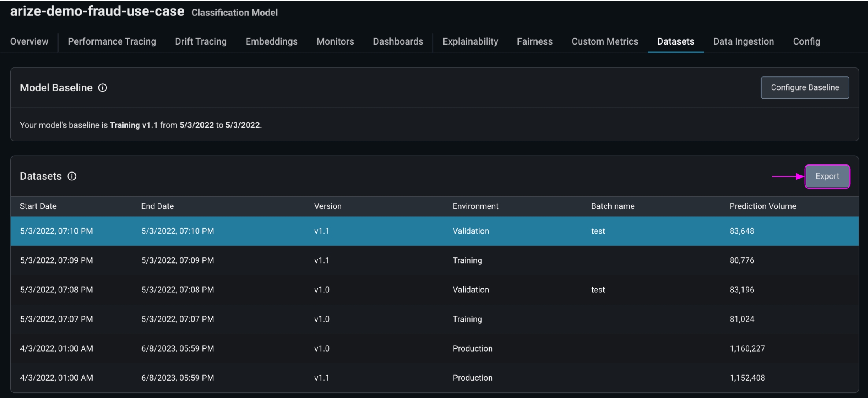Viewport: 868px width, 398px height.
Task: Select the Training v1.1 dataset row
Action: coord(433,260)
